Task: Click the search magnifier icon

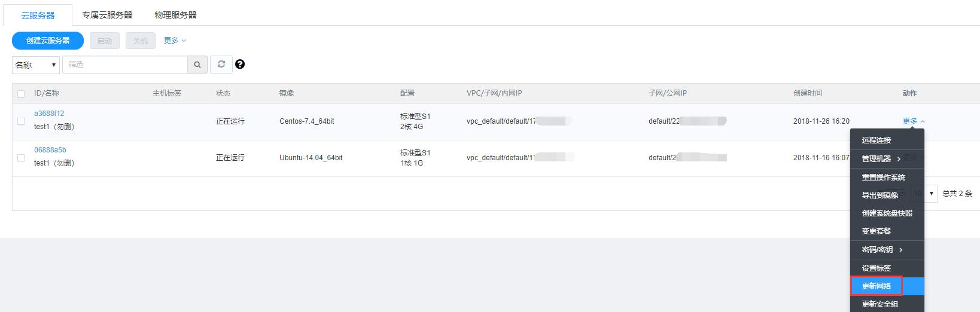Action: click(197, 65)
